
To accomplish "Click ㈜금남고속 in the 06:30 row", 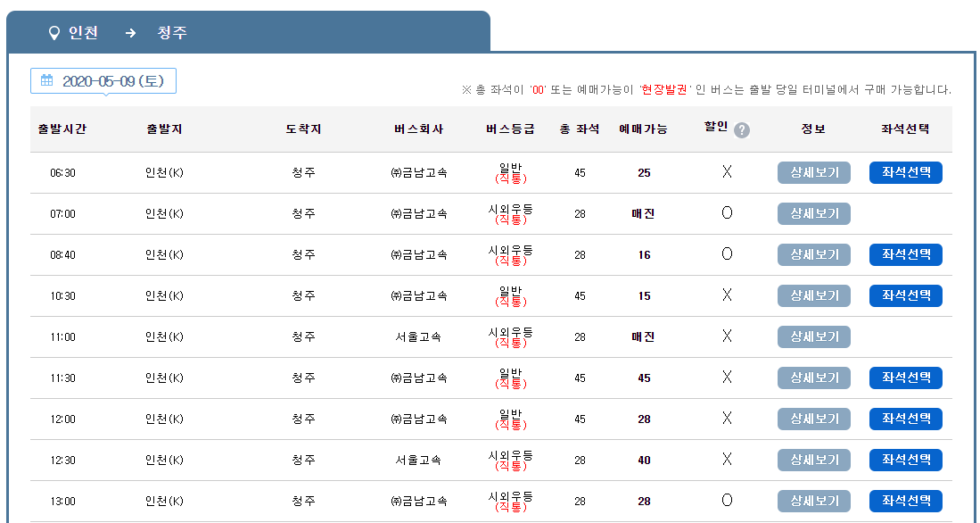I will [419, 173].
